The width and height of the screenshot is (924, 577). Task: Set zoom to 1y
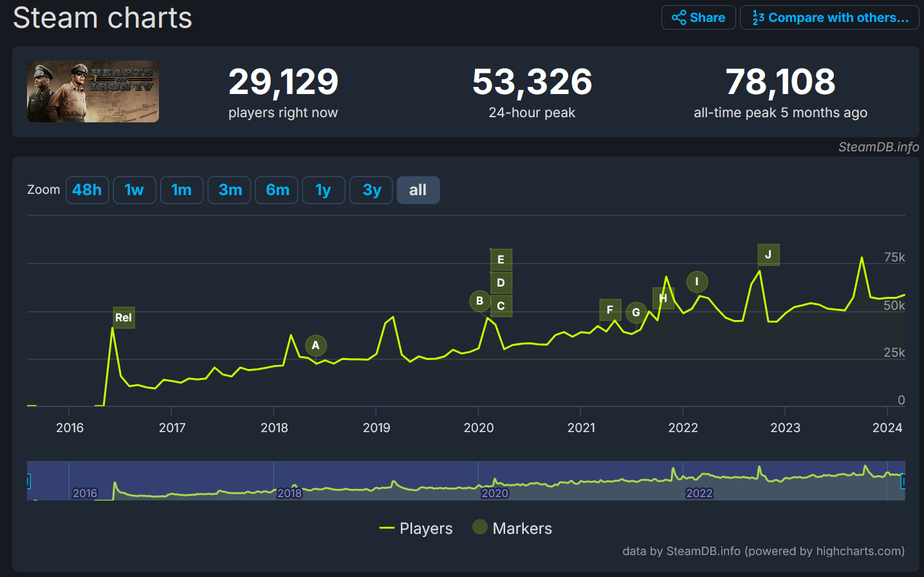coord(324,190)
